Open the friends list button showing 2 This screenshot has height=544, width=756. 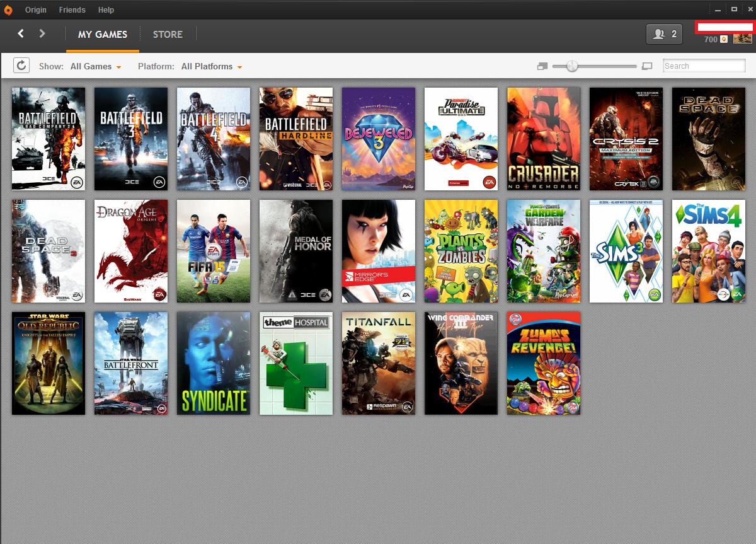pos(665,34)
